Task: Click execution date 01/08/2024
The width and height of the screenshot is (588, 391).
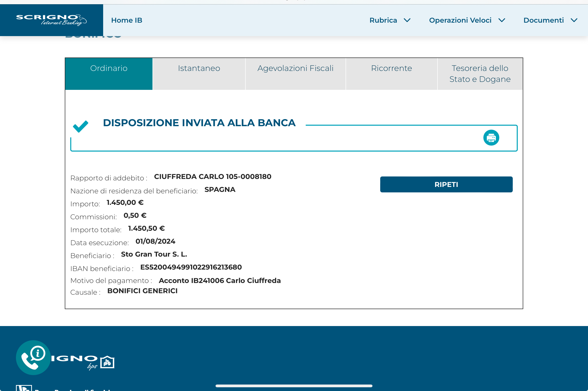Action: click(x=155, y=241)
